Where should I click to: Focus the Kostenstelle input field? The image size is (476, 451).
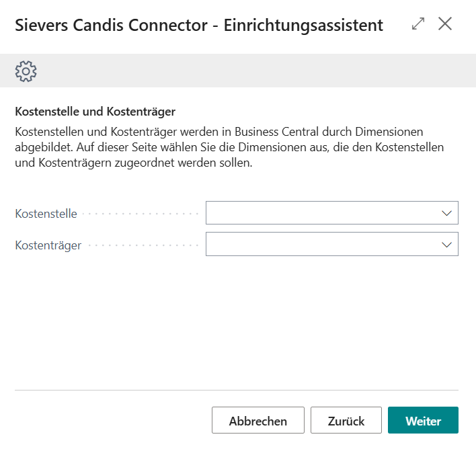coord(321,213)
